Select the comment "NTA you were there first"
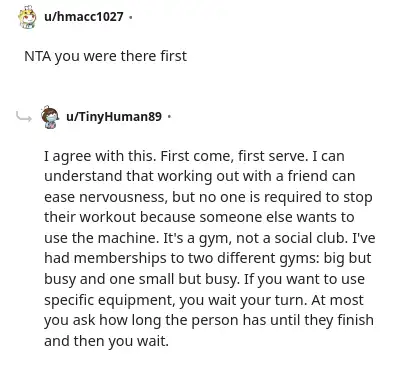 tap(105, 56)
